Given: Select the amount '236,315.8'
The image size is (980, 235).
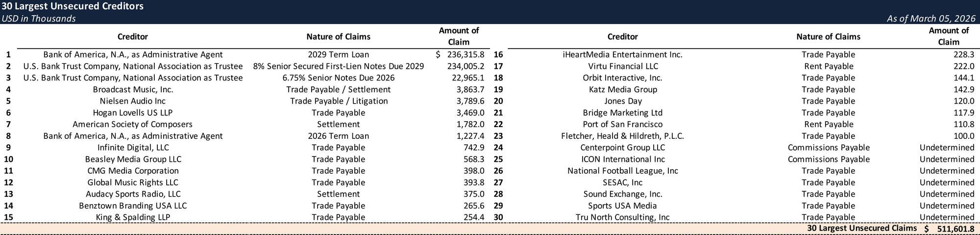Looking at the screenshot, I should click(x=465, y=54).
